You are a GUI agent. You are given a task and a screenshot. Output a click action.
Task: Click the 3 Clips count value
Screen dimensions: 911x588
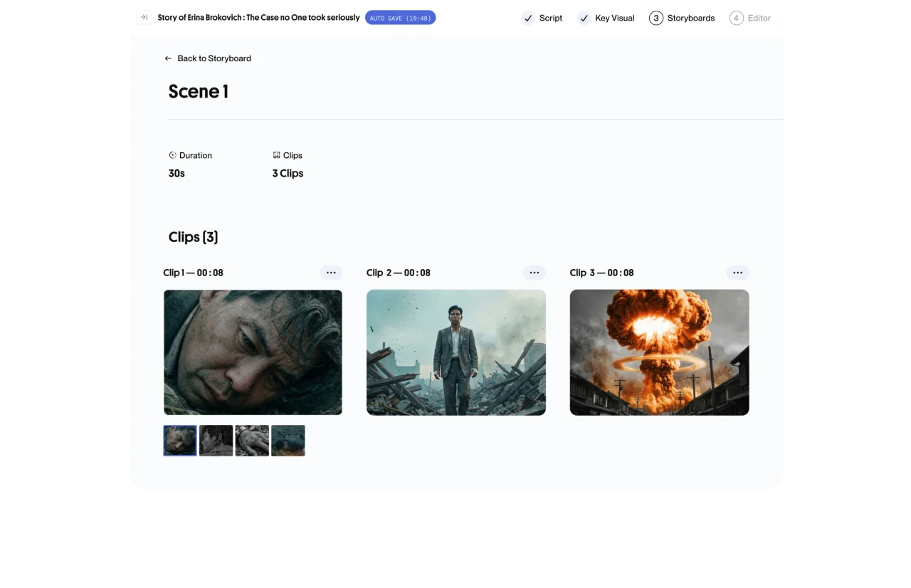coord(288,173)
